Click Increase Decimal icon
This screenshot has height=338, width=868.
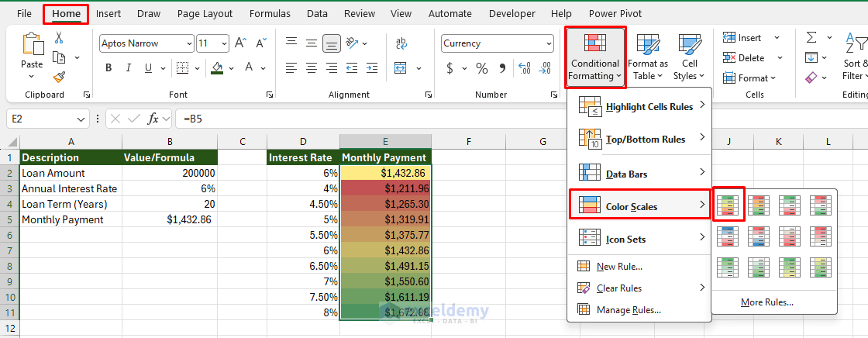tap(524, 68)
